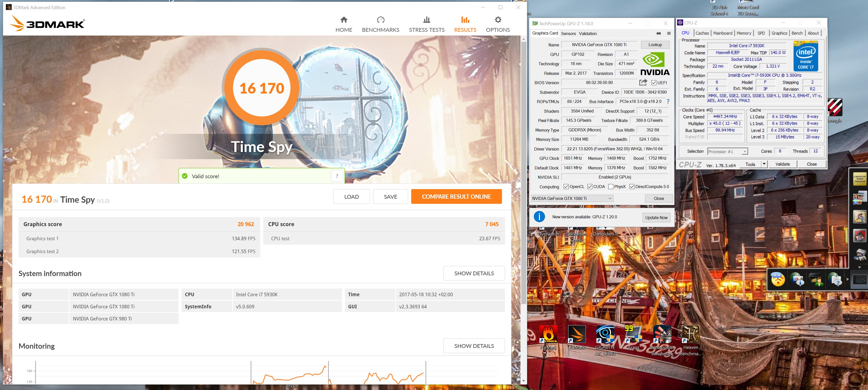Toggle the UEFI checkbox
Screen dimensions: 868x390
click(x=654, y=83)
